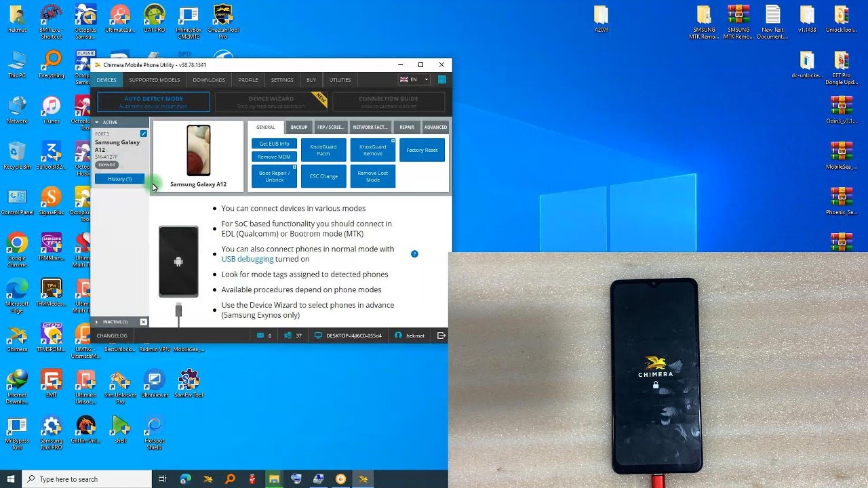Image resolution: width=868 pixels, height=488 pixels.
Task: Collapse the ACTIVE devices section
Action: [x=96, y=122]
